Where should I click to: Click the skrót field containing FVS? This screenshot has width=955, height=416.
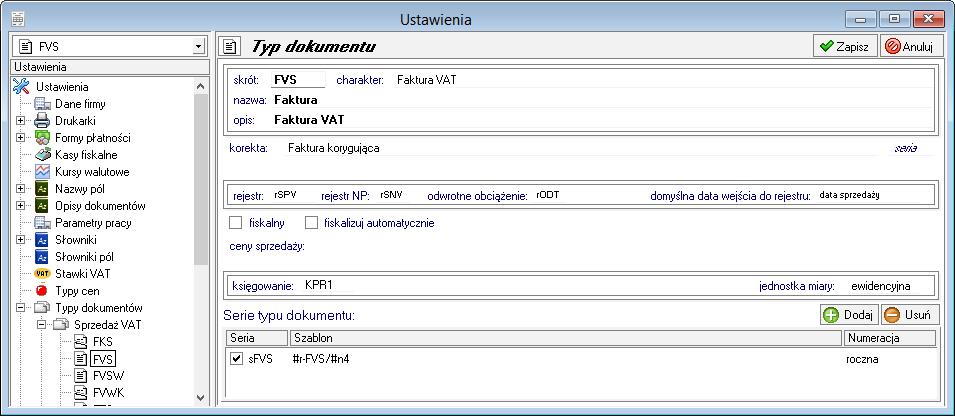tap(298, 80)
